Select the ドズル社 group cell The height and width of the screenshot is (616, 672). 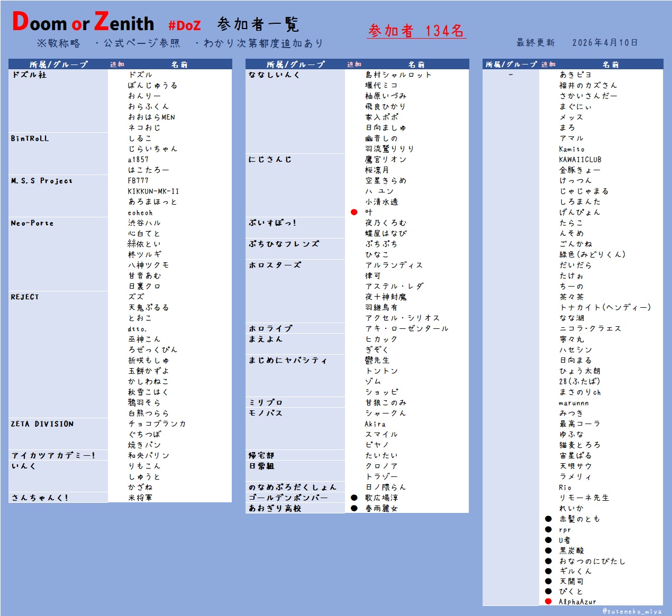(x=58, y=101)
